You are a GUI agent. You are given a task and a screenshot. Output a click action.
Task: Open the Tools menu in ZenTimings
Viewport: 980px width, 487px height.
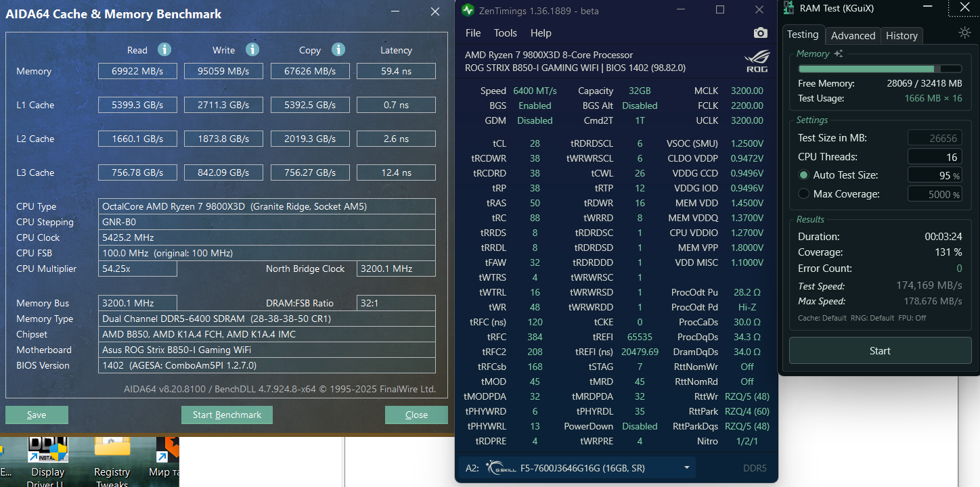pyautogui.click(x=505, y=33)
